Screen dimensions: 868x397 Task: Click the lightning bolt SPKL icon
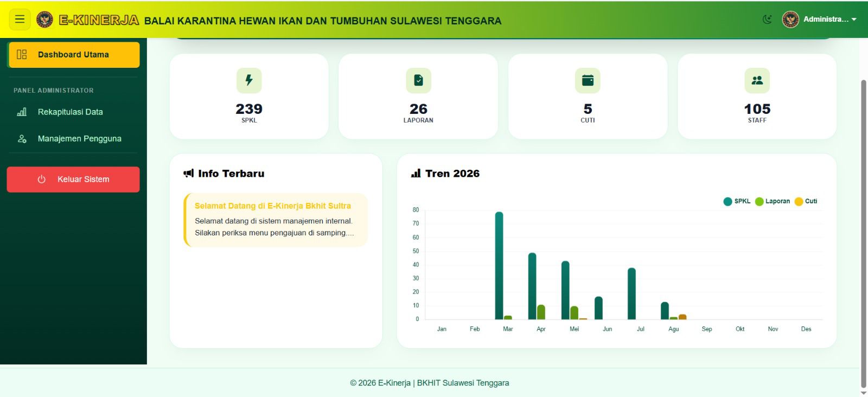click(249, 80)
